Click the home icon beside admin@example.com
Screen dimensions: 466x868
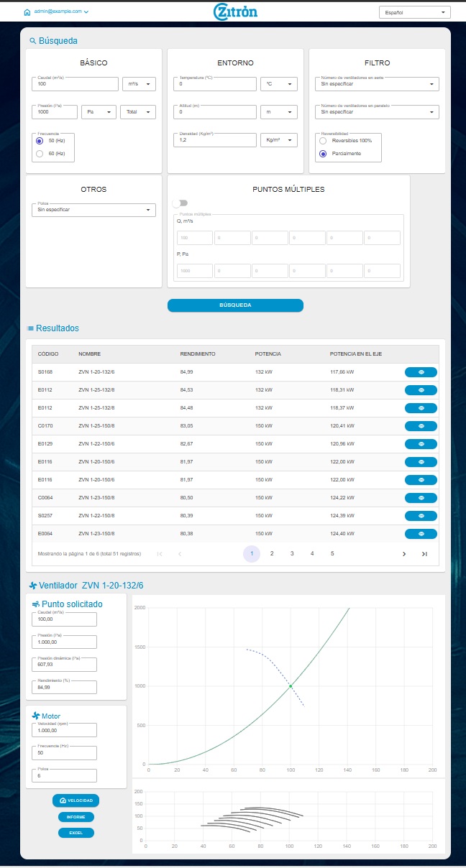coord(27,12)
